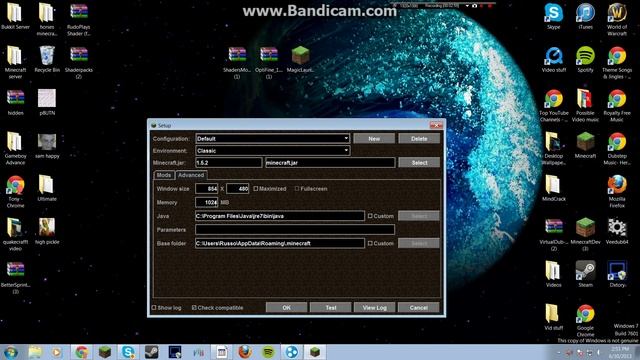The image size is (640, 360).
Task: Click Select next to minecraft.jar
Action: pos(419,162)
